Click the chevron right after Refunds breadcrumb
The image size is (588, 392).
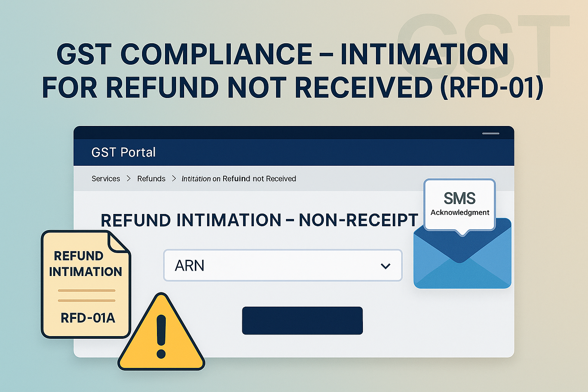coord(174,179)
